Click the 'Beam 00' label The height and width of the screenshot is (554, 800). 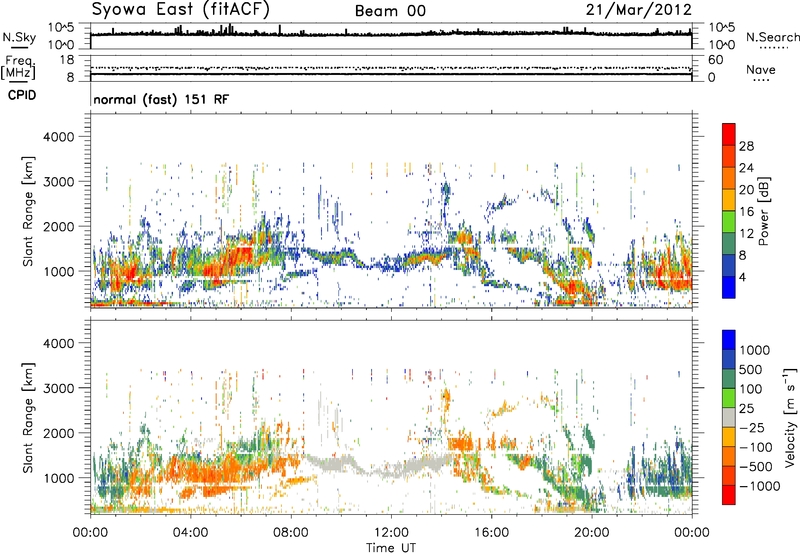point(390,11)
